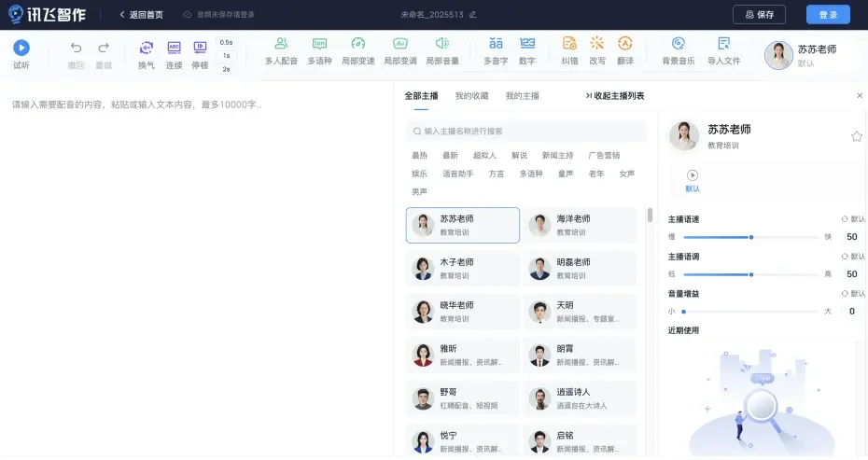This screenshot has width=868, height=460.
Task: Reset 音量增益 with the 默认 radio
Action: [x=853, y=293]
